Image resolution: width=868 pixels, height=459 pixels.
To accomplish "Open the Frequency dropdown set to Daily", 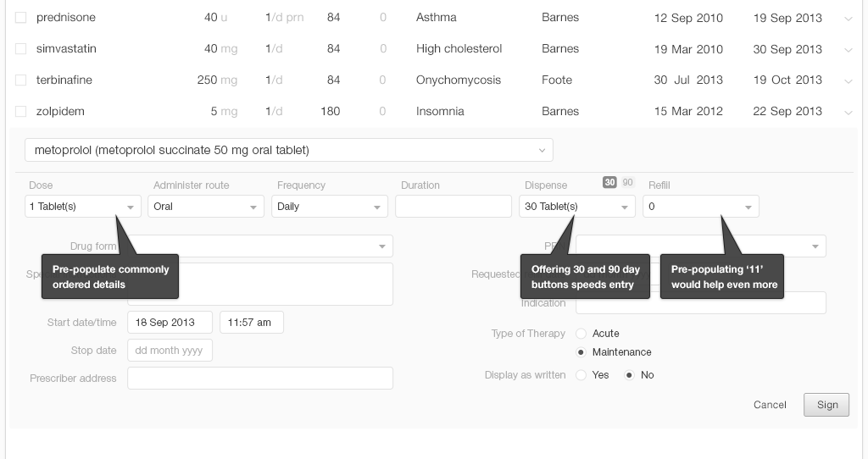I will (x=329, y=207).
